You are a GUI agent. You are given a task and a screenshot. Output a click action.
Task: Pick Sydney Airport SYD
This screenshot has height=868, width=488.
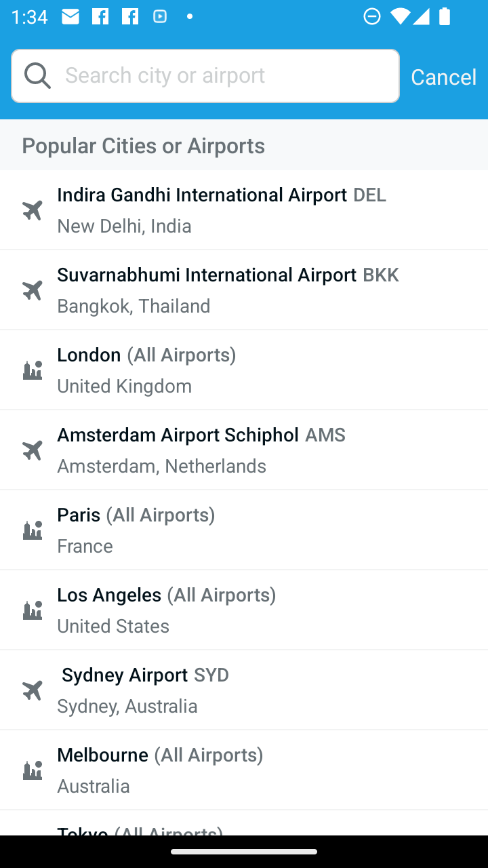(244, 690)
